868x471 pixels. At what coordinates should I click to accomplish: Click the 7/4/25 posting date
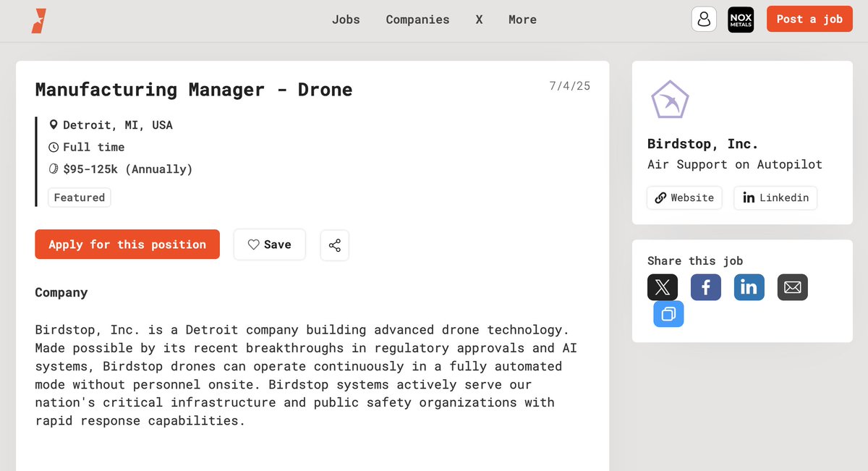pyautogui.click(x=570, y=86)
